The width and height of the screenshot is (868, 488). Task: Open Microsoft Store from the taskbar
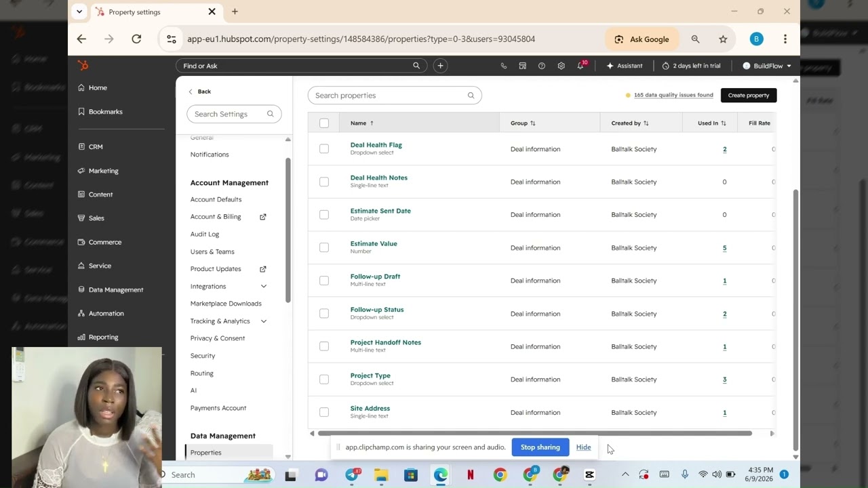411,475
